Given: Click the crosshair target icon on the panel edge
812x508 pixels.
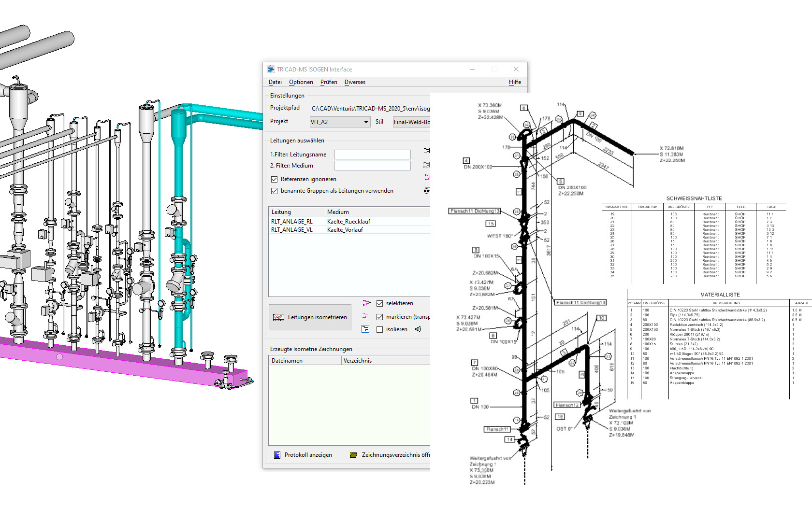Looking at the screenshot, I should pyautogui.click(x=427, y=191).
